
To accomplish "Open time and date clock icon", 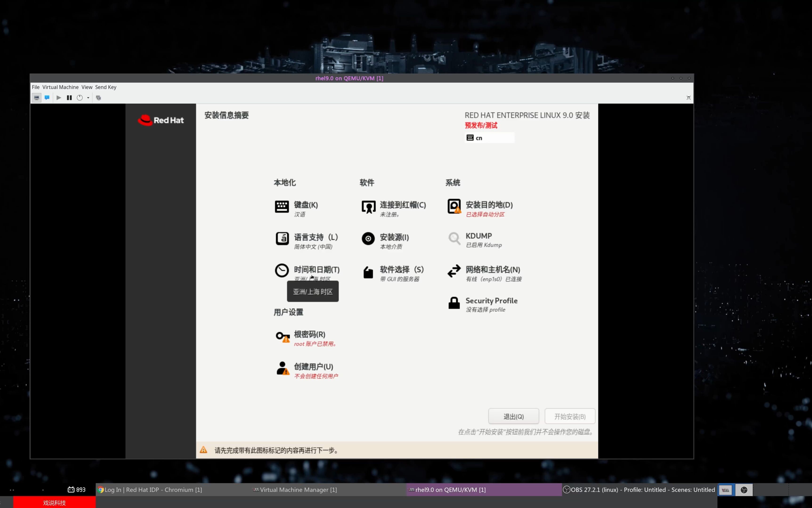I will point(281,270).
